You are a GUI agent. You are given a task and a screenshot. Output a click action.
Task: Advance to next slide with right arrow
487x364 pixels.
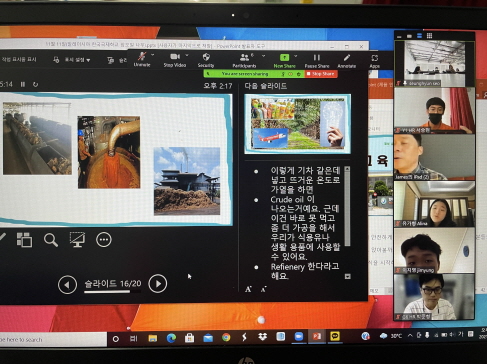[x=158, y=284]
